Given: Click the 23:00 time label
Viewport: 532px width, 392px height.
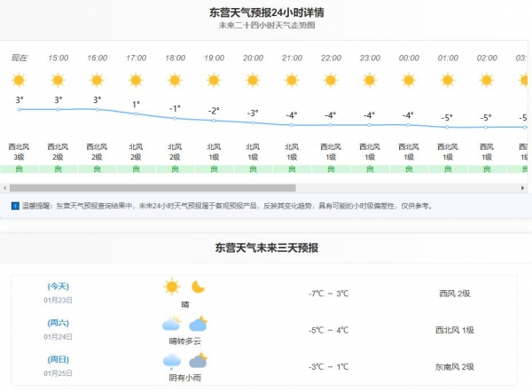Looking at the screenshot, I should click(x=369, y=58).
